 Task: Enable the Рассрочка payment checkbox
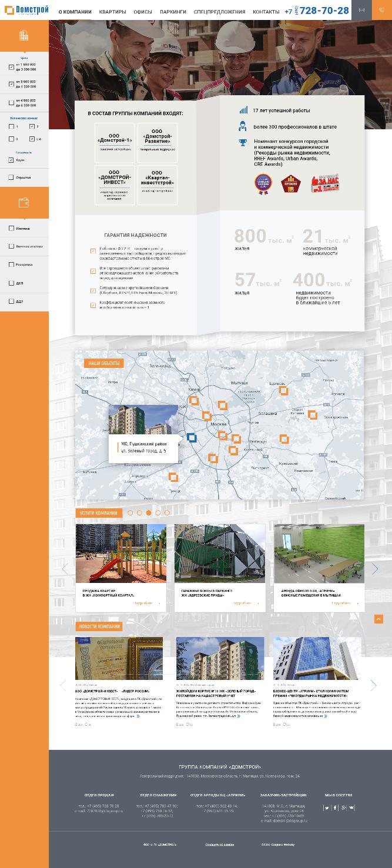click(12, 264)
